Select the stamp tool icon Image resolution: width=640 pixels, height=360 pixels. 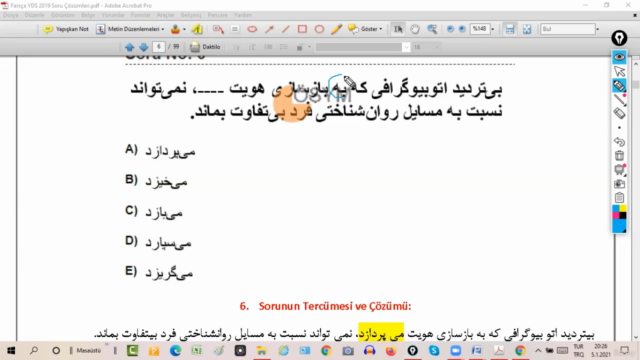(x=175, y=29)
